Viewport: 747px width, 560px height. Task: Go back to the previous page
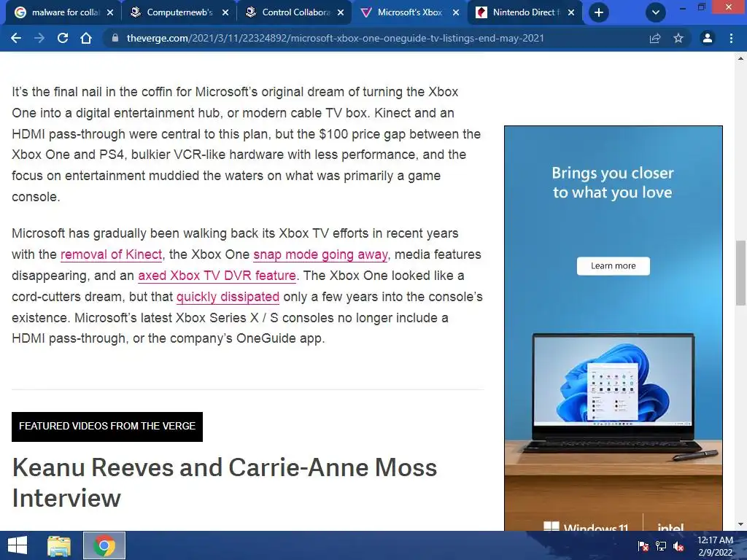point(16,38)
